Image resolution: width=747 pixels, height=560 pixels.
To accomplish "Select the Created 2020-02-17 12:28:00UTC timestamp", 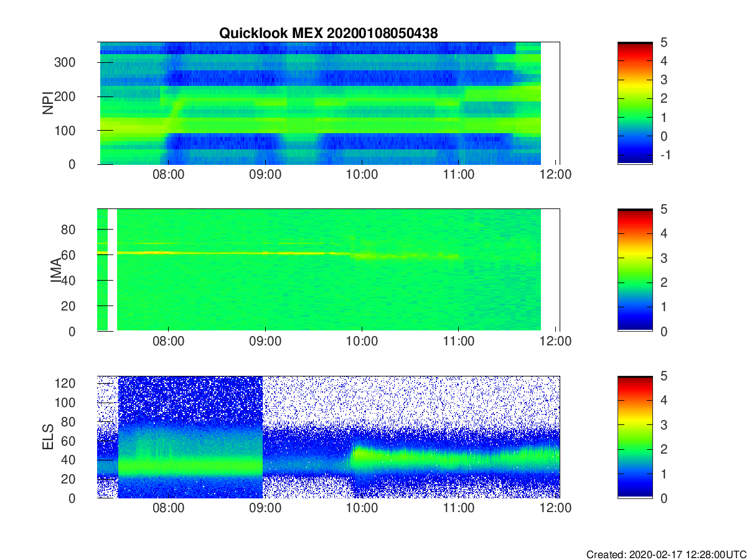I will pos(665,554).
